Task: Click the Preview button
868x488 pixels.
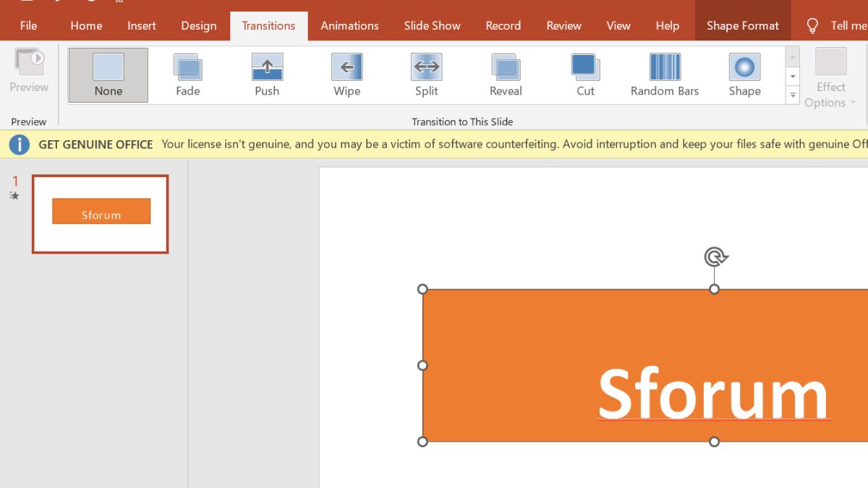Action: [x=29, y=72]
